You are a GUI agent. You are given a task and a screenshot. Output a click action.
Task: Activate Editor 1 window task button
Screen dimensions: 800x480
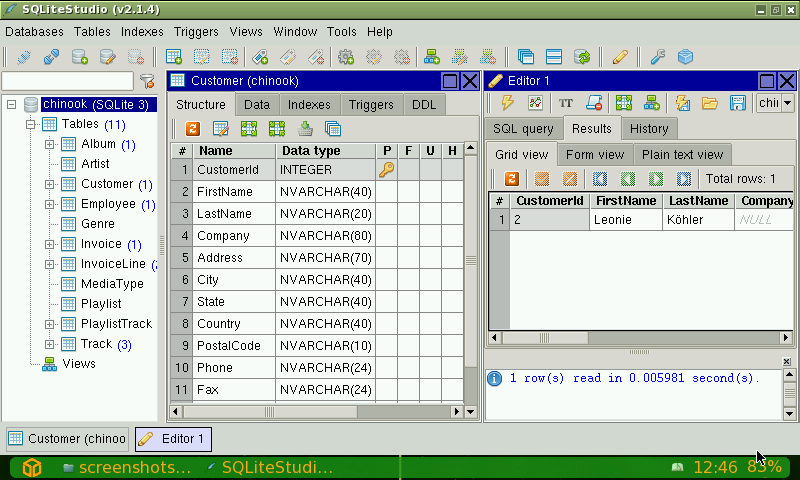(173, 439)
